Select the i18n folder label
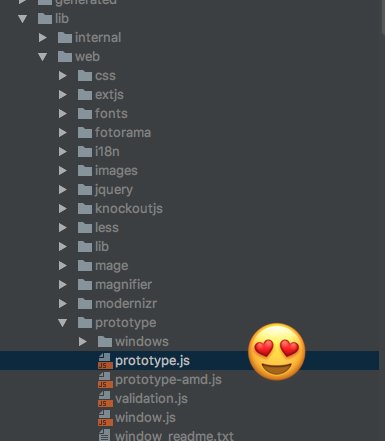The width and height of the screenshot is (385, 441). click(107, 152)
